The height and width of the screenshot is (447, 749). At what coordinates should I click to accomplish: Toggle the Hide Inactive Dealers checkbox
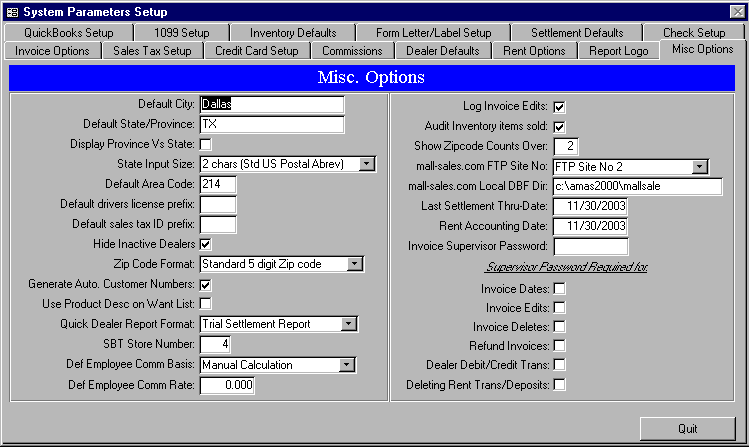[206, 243]
